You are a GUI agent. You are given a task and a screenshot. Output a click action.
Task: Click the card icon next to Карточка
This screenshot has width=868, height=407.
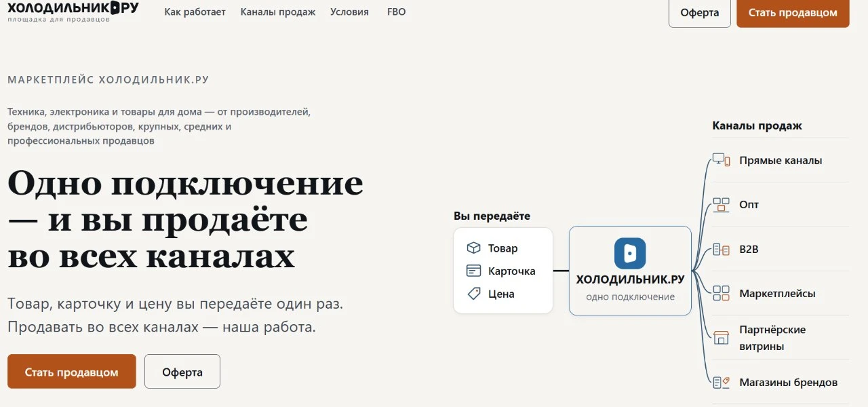coord(474,271)
